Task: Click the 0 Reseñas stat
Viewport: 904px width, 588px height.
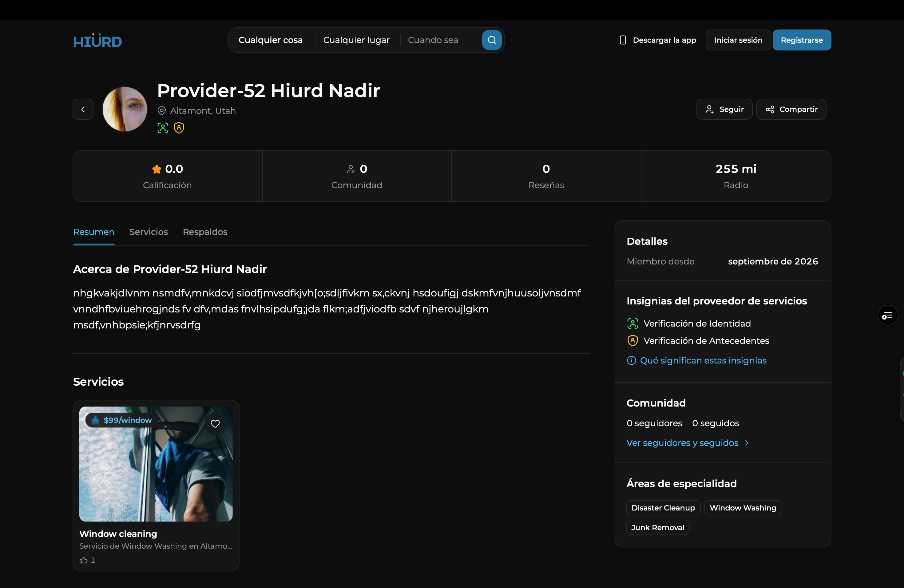Action: 546,176
